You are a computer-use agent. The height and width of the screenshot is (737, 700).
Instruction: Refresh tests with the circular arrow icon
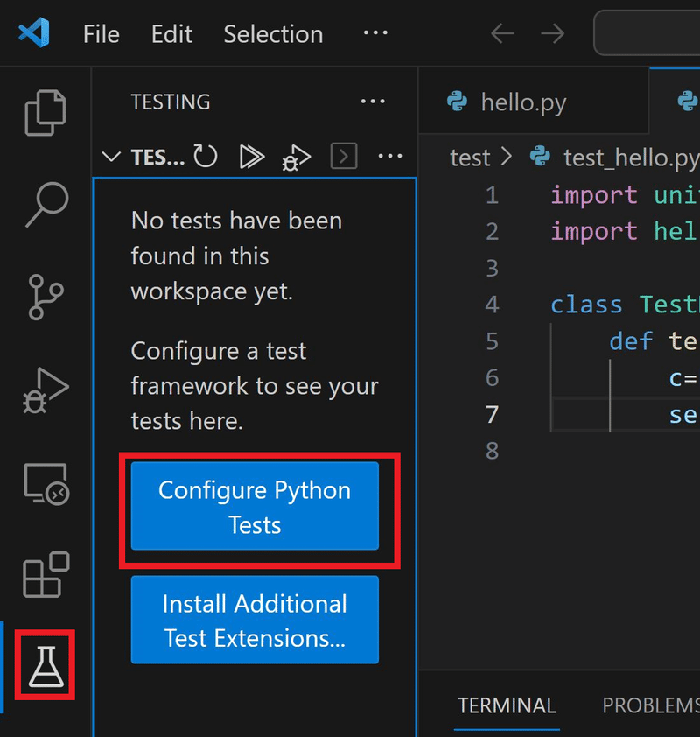point(205,156)
